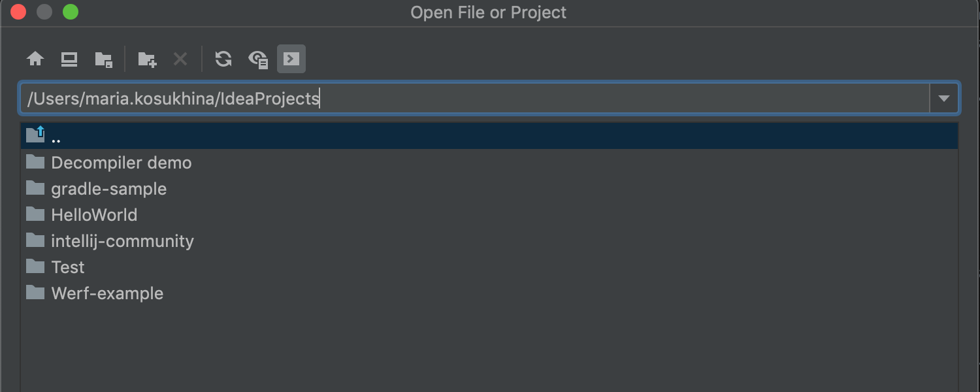The width and height of the screenshot is (980, 392).
Task: Refresh the file list
Action: tap(223, 59)
